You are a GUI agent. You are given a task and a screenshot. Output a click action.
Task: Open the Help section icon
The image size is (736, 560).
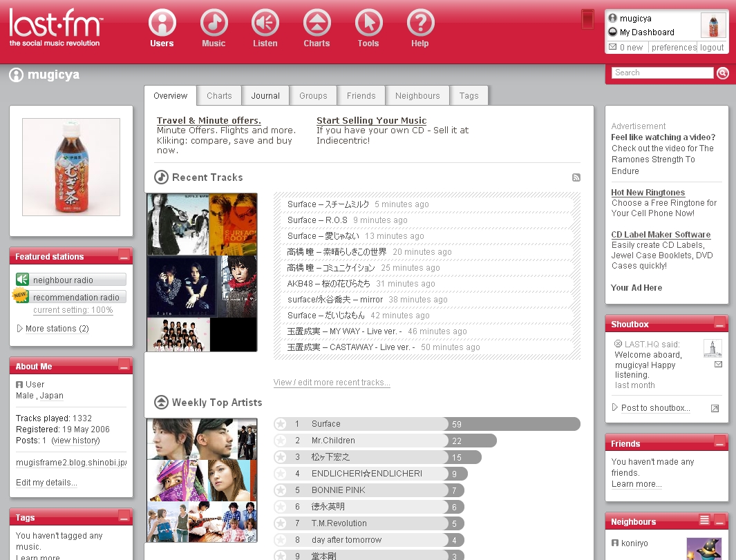[x=420, y=23]
